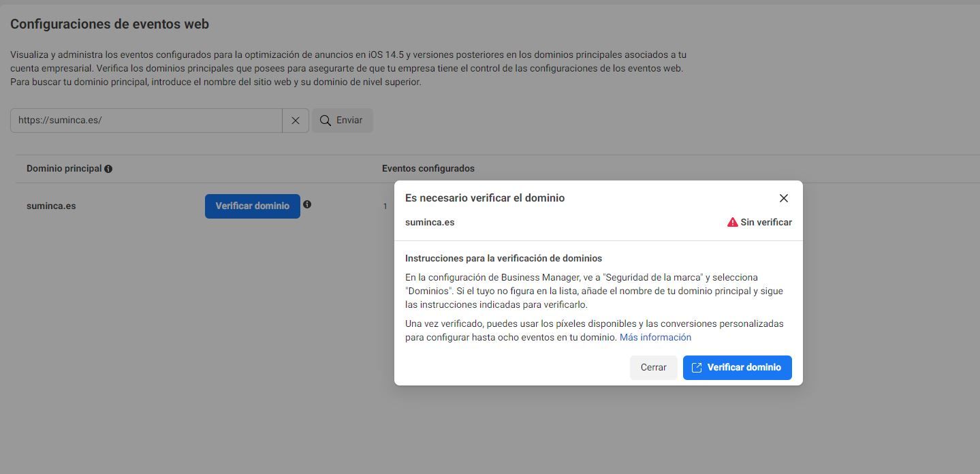
Task: Open the Más información link
Action: coord(655,337)
